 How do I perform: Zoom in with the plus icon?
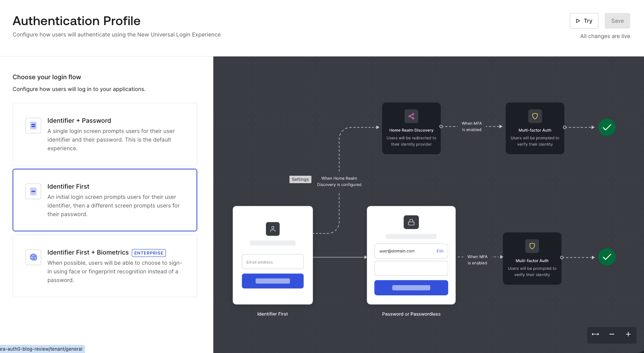(628, 335)
